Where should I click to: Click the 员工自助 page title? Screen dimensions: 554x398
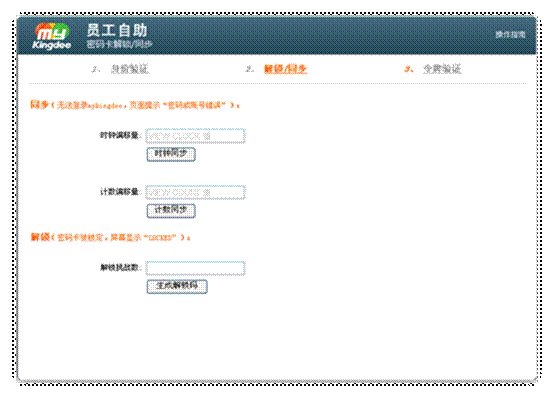click(x=117, y=30)
